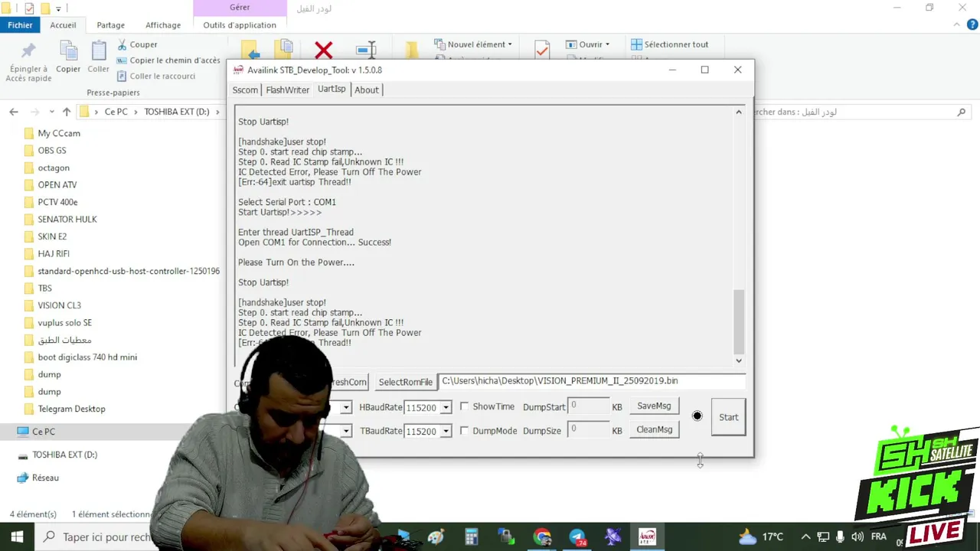Viewport: 980px width, 551px height.
Task: Open Telegram from the taskbar
Action: [577, 536]
